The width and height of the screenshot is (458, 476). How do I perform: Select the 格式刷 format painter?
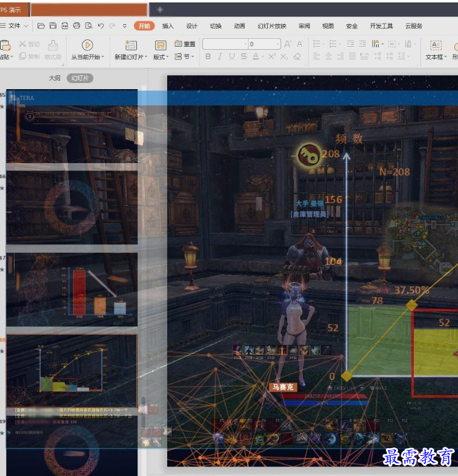coord(53,50)
